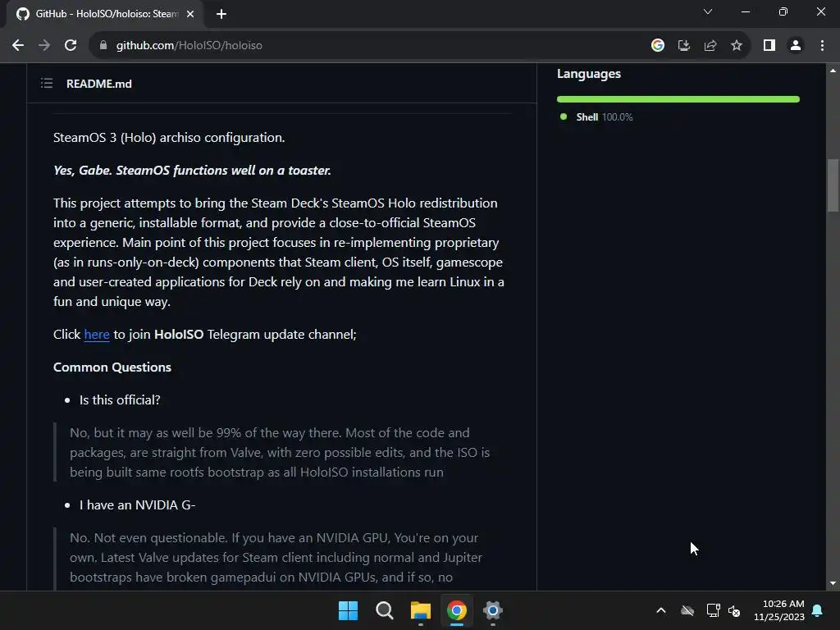Click the 'Common Questions' heading

pyautogui.click(x=112, y=367)
